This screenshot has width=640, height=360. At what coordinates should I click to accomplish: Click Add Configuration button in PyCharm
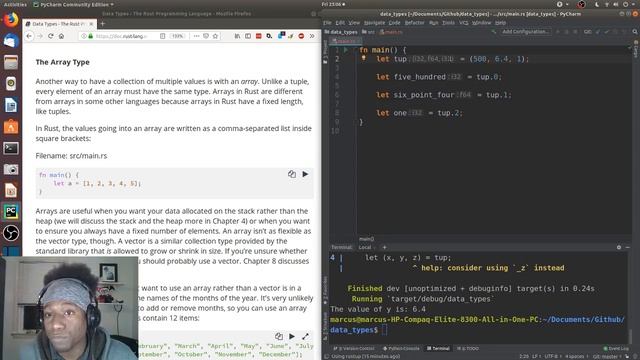tap(525, 31)
